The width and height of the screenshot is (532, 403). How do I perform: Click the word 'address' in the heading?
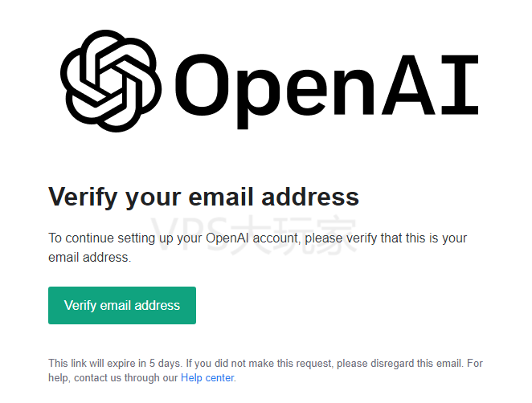pyautogui.click(x=310, y=197)
